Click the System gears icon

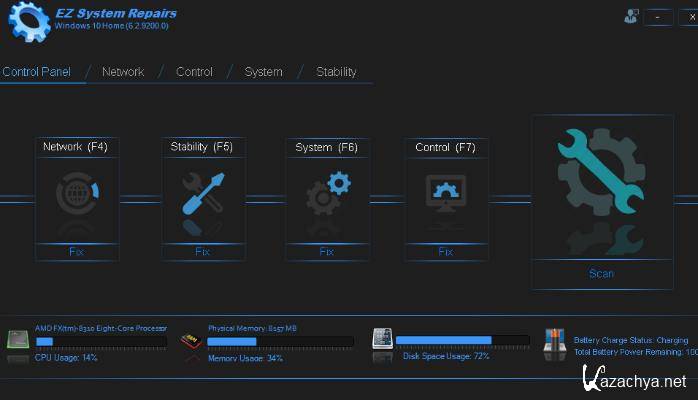tap(327, 195)
